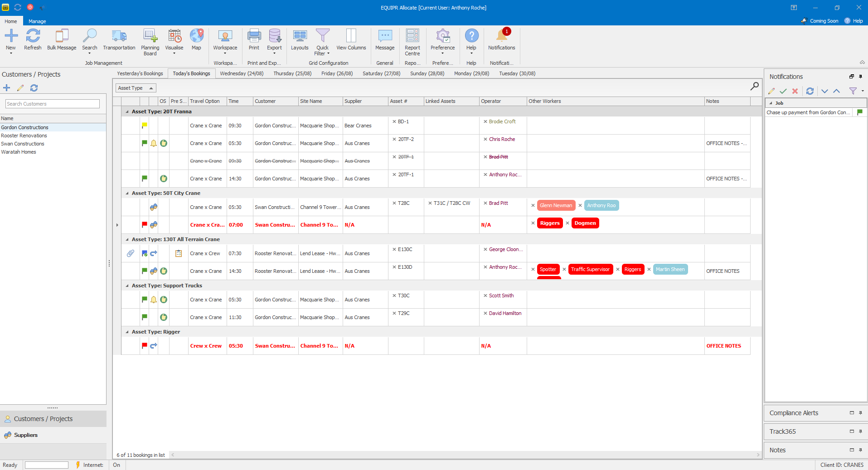Open the Planning Board
This screenshot has width=868, height=470.
[x=150, y=41]
